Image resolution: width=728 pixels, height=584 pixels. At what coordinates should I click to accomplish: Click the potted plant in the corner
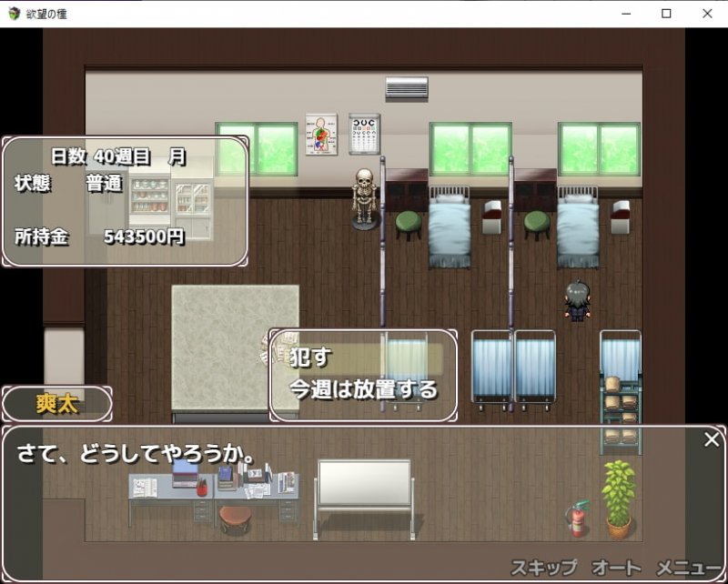[619, 498]
